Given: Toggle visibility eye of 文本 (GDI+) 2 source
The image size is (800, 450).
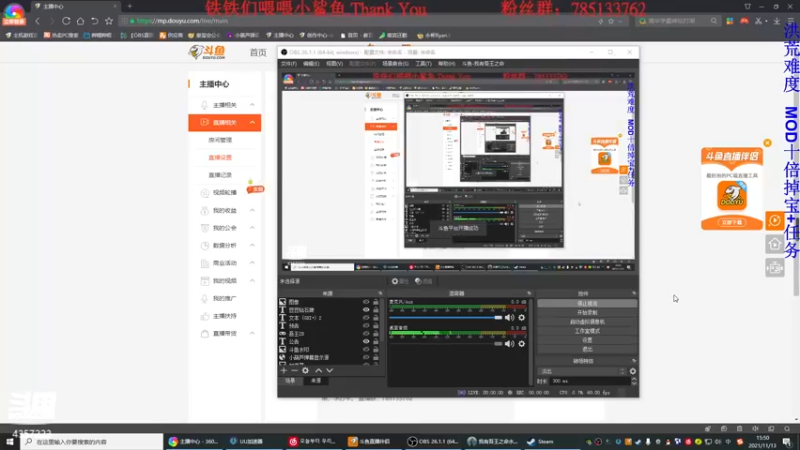Looking at the screenshot, I should point(366,318).
